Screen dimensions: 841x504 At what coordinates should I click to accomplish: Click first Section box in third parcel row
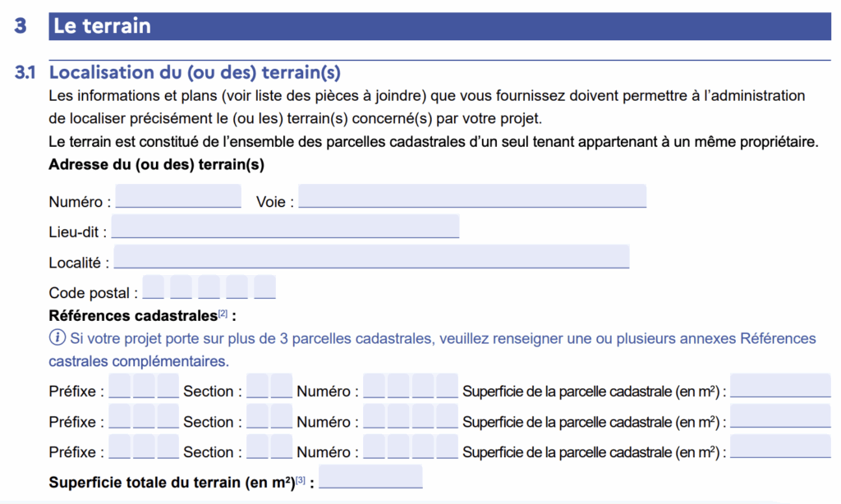[x=257, y=447]
